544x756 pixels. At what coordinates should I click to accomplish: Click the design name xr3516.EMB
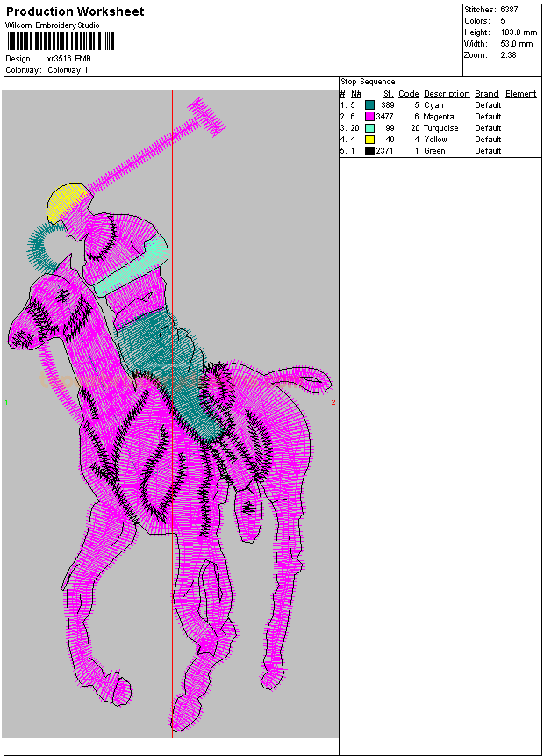tap(68, 59)
